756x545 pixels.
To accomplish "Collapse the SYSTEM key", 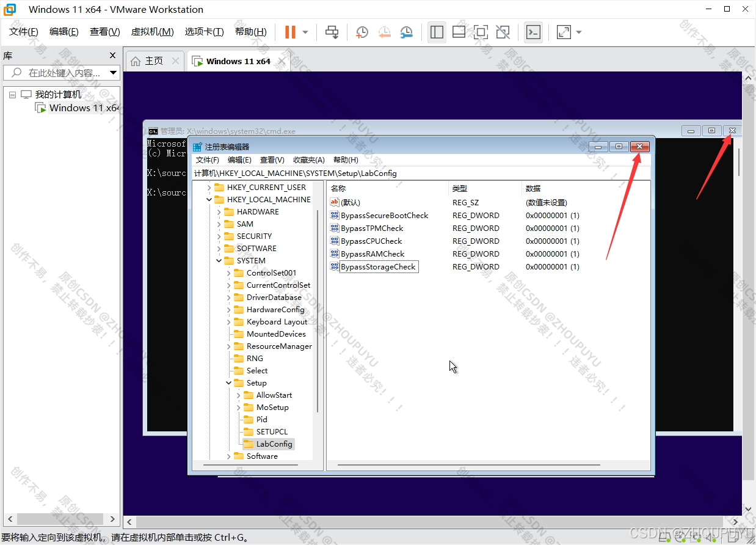I will 219,261.
